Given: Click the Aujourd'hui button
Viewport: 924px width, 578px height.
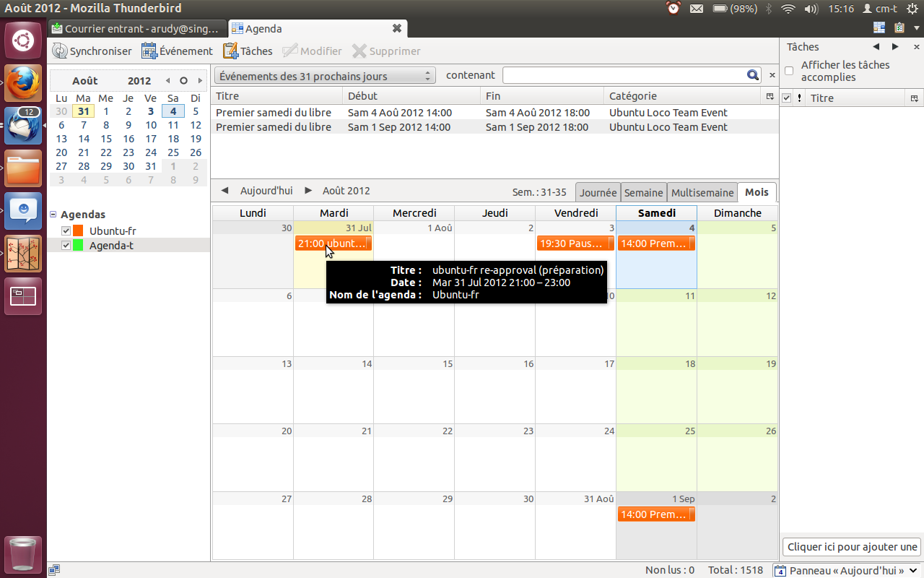Looking at the screenshot, I should click(x=266, y=191).
